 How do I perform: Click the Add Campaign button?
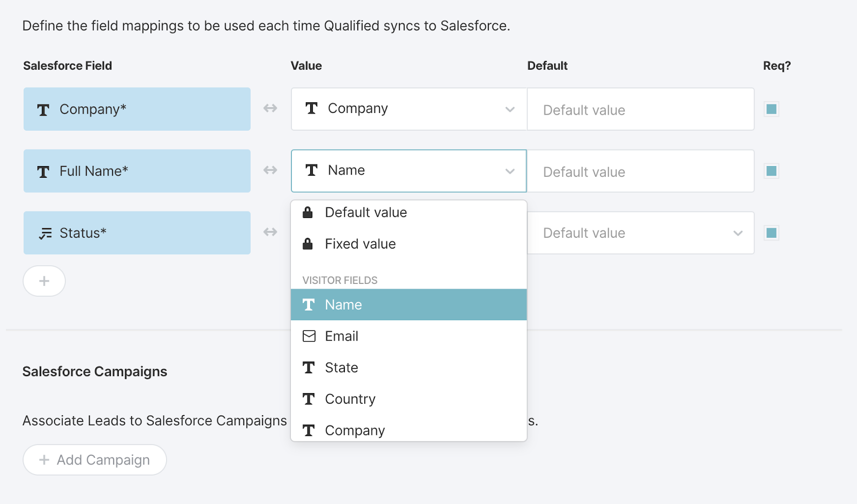point(94,460)
